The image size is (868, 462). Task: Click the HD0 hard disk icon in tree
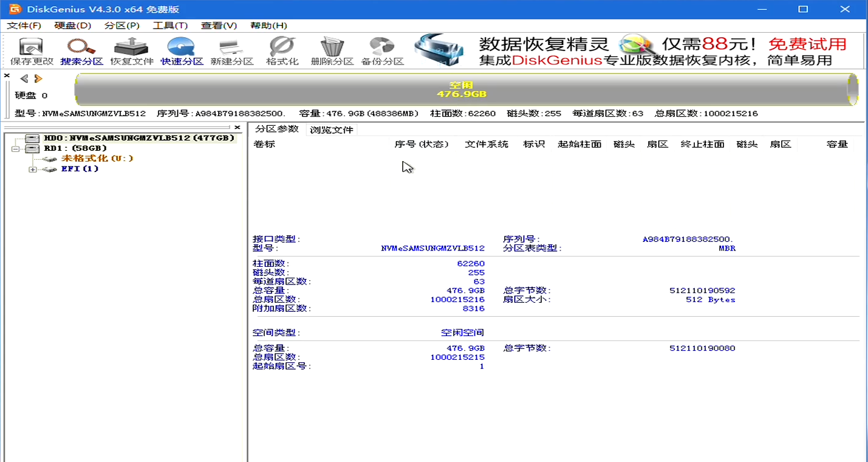(32, 139)
